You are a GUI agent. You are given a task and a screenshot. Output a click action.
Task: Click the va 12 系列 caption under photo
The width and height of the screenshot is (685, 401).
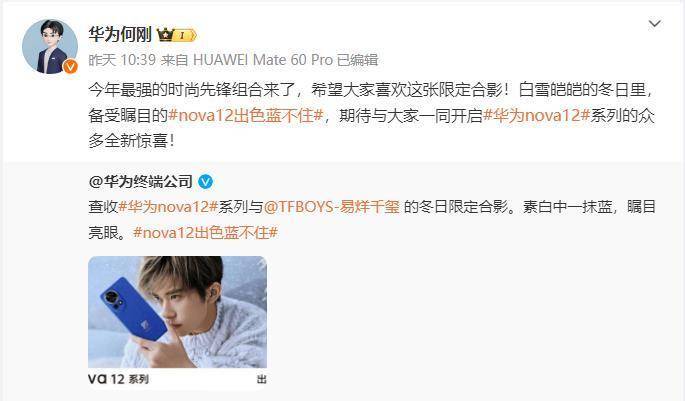[x=118, y=379]
